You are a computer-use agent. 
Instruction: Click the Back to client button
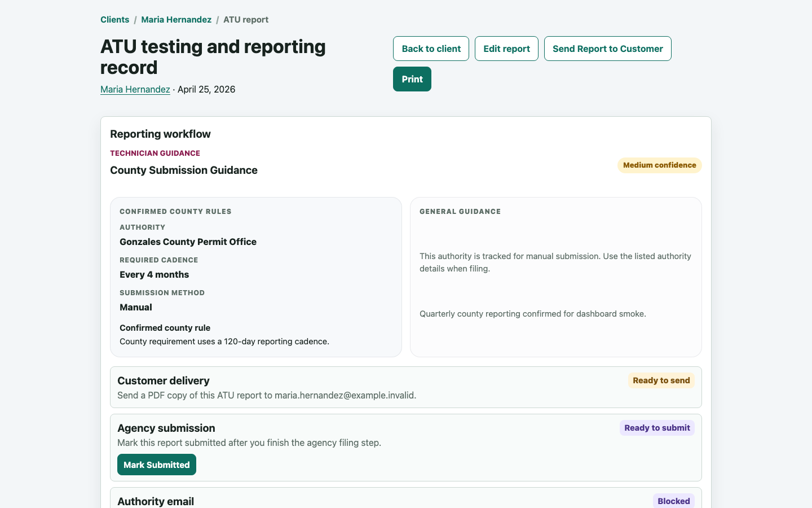pyautogui.click(x=431, y=49)
